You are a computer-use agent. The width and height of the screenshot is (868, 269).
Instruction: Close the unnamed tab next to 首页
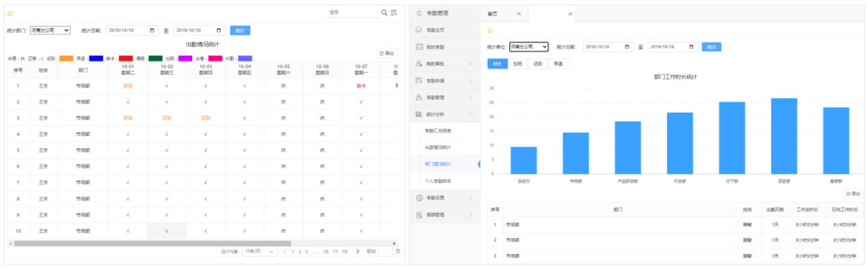(571, 14)
